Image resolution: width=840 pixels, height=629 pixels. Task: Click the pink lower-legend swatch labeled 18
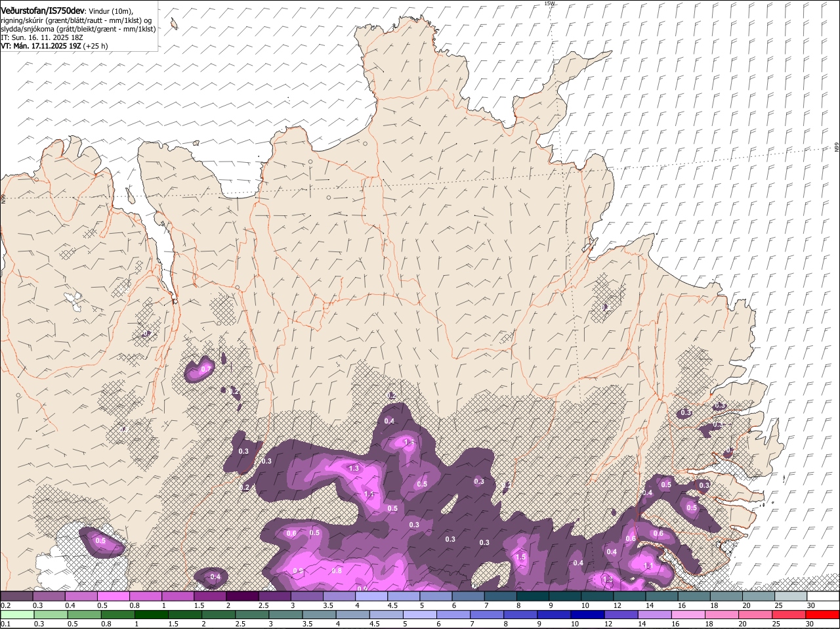pos(722,615)
